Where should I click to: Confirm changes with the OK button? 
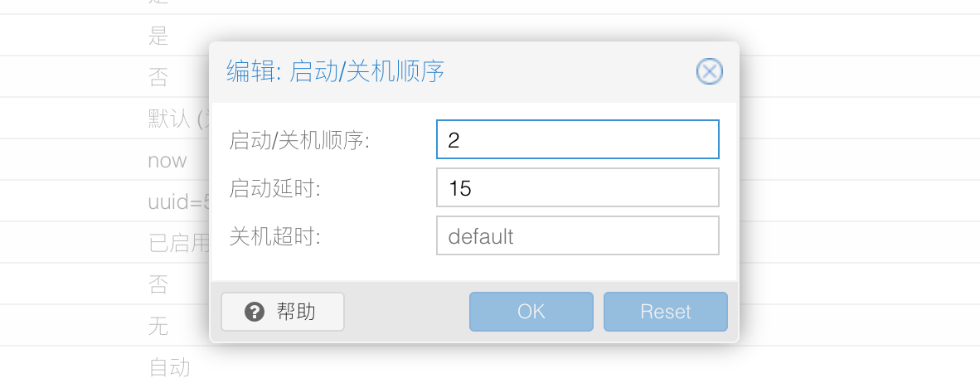pyautogui.click(x=531, y=311)
